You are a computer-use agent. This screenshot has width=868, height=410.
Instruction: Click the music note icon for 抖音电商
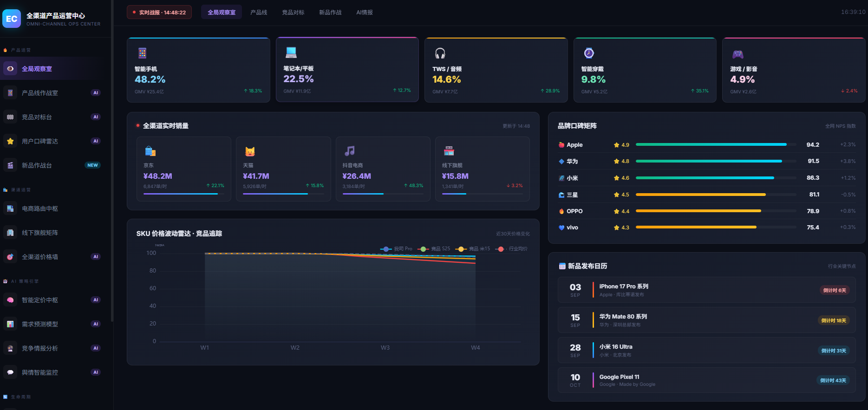coord(350,151)
